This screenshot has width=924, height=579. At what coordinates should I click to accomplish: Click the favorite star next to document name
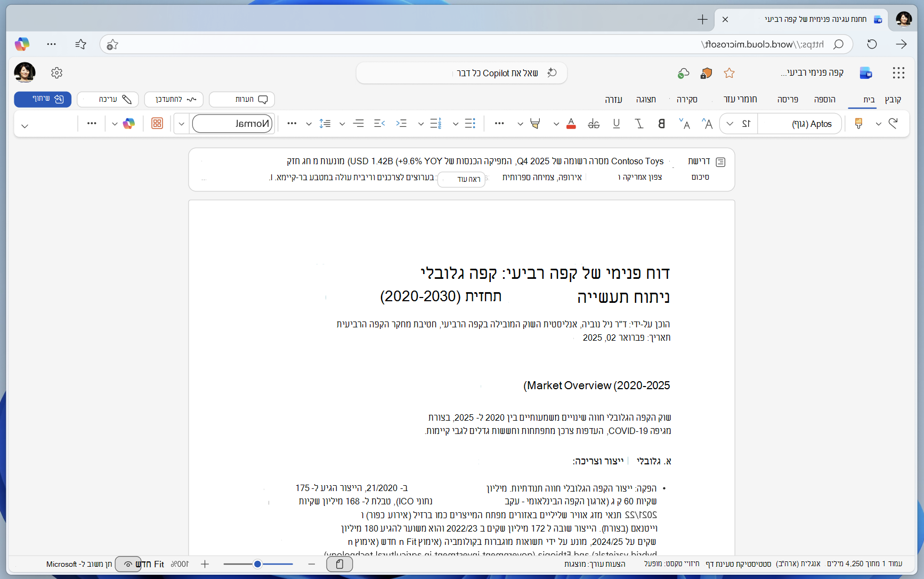click(730, 73)
